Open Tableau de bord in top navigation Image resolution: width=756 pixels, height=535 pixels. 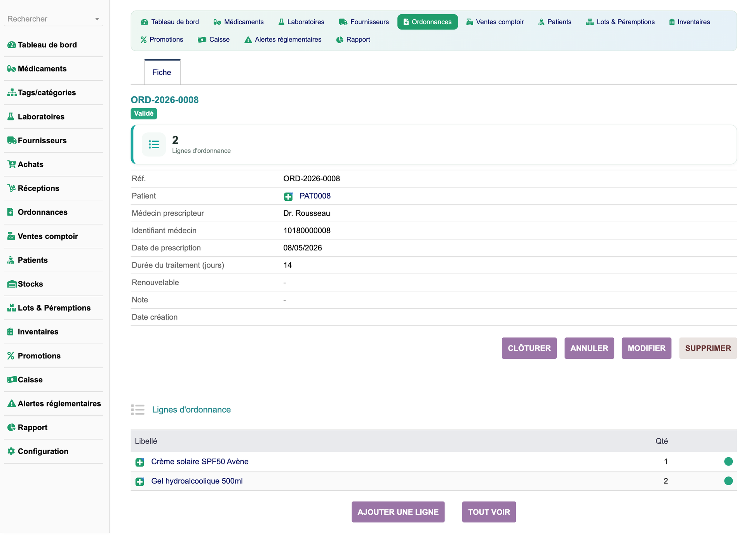point(170,22)
